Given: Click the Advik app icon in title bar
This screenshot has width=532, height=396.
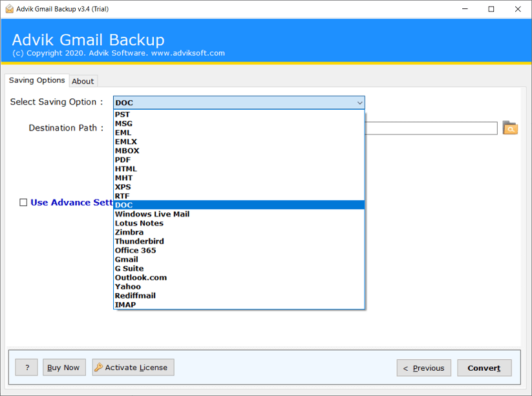Looking at the screenshot, I should tap(9, 9).
